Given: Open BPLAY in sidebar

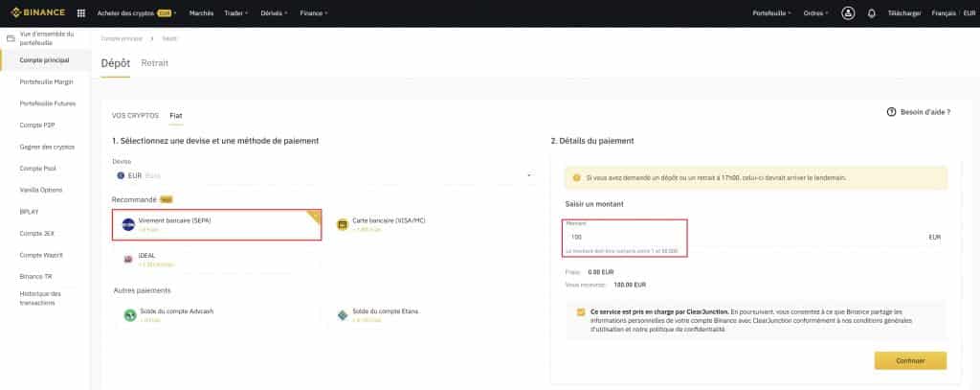Looking at the screenshot, I should tap(30, 212).
